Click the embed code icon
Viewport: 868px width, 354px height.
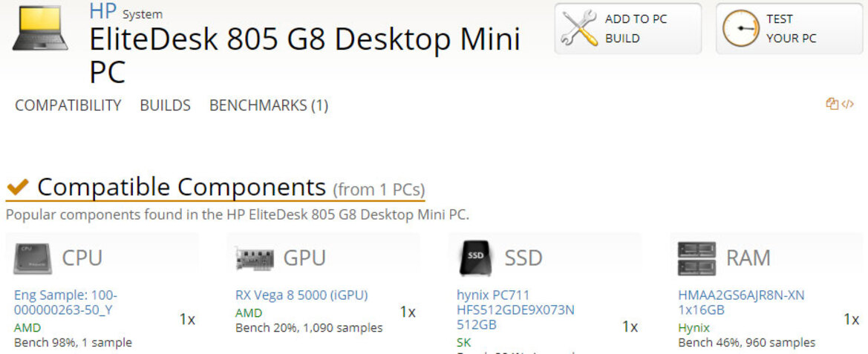tap(847, 104)
